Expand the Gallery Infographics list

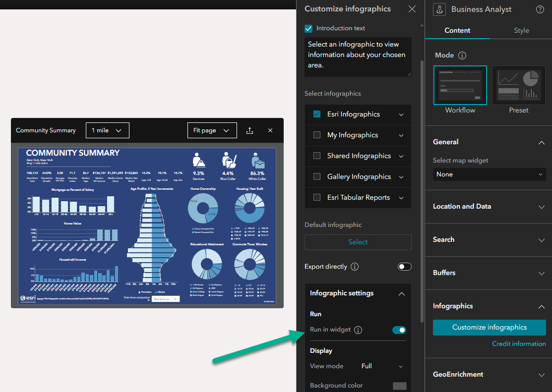pos(401,177)
